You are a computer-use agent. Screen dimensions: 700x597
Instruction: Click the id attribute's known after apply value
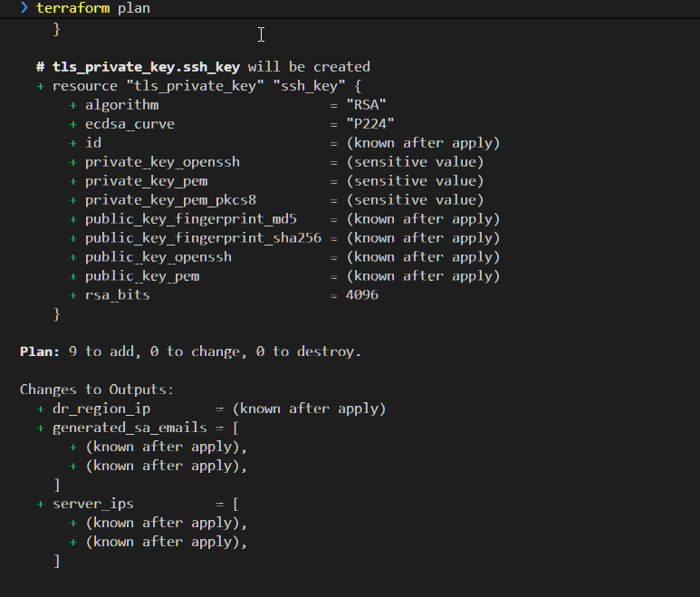(422, 143)
